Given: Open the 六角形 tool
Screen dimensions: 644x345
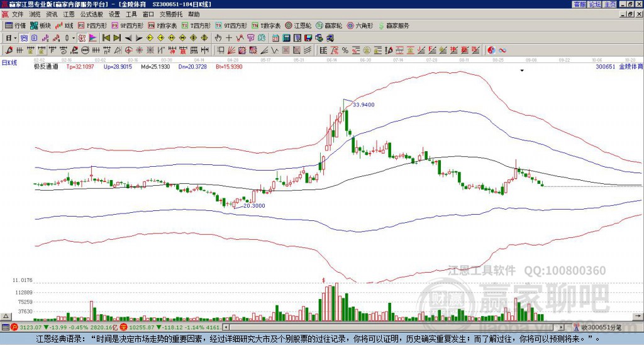Looking at the screenshot, I should [x=360, y=25].
